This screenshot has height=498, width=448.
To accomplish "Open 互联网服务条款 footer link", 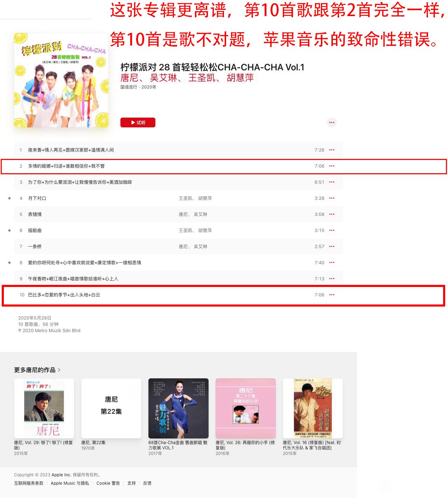I will [29, 483].
